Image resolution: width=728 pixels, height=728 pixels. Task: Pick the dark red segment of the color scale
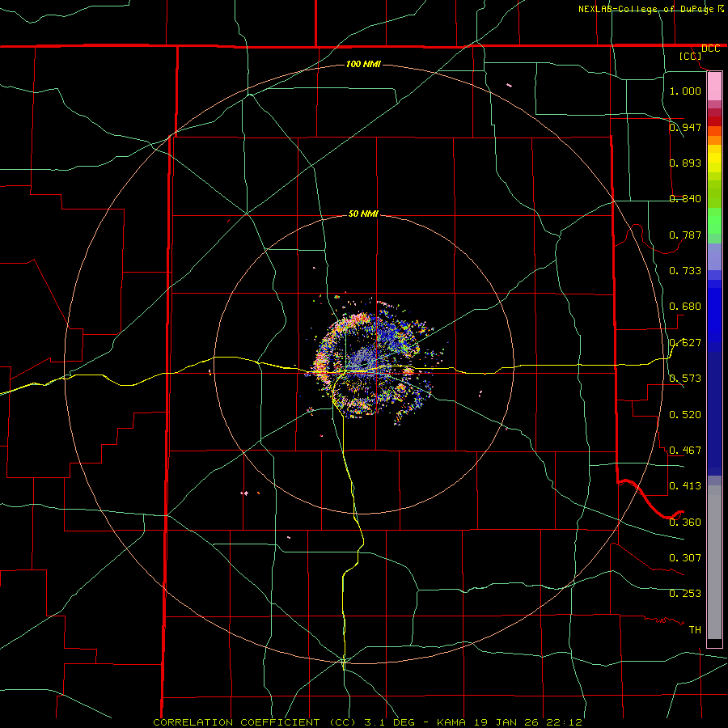click(x=714, y=121)
